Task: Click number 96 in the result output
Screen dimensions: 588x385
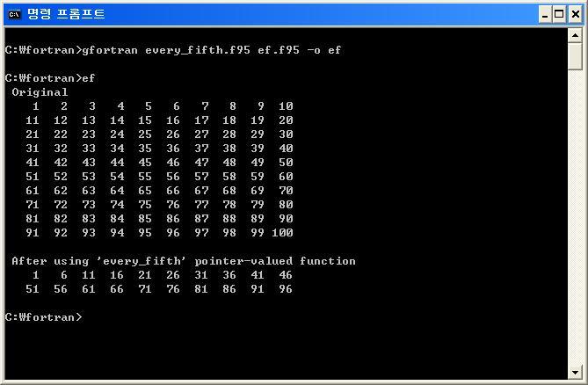Action: pos(286,289)
